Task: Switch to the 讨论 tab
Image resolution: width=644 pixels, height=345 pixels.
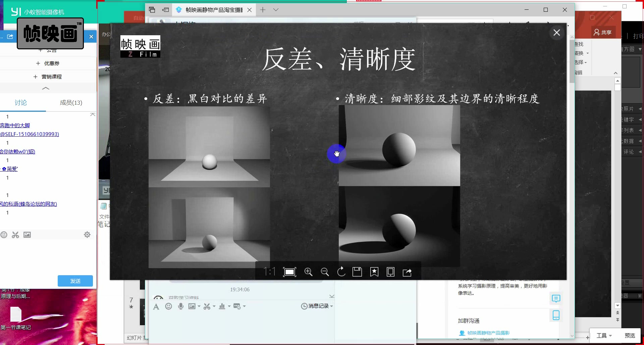Action: (x=21, y=103)
